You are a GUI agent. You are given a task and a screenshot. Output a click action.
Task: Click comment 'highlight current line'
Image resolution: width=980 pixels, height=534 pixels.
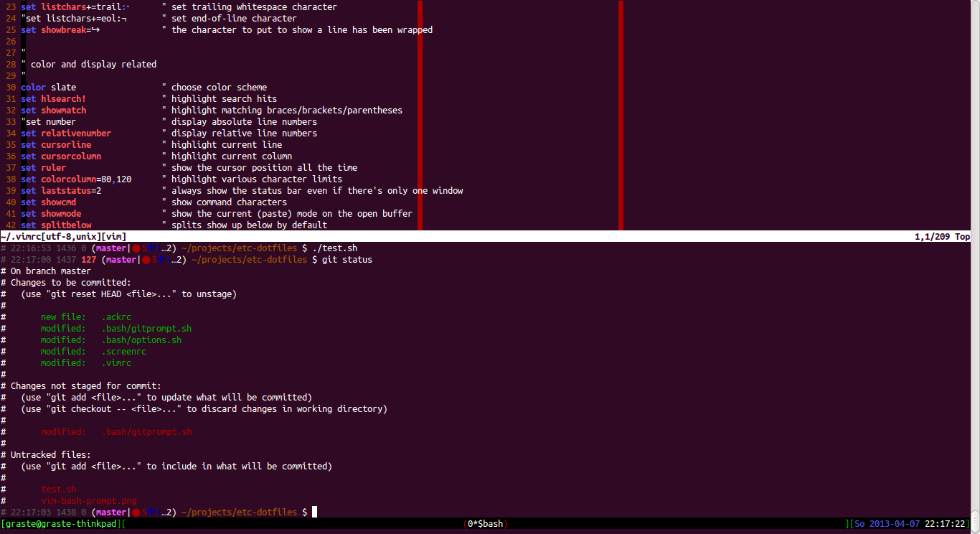(x=227, y=144)
